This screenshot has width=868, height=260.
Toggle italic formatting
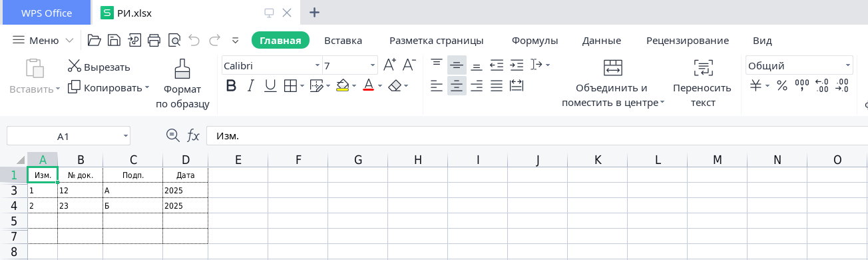tap(251, 85)
